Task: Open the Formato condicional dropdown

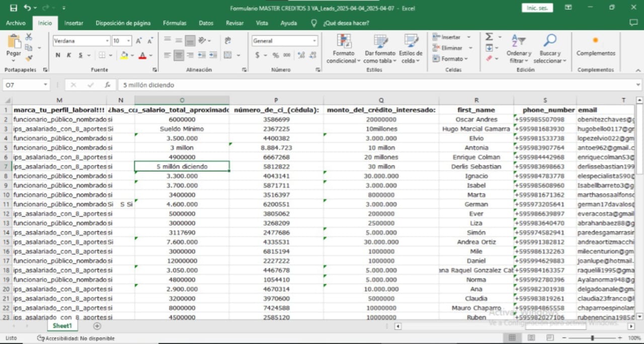Action: [344, 49]
